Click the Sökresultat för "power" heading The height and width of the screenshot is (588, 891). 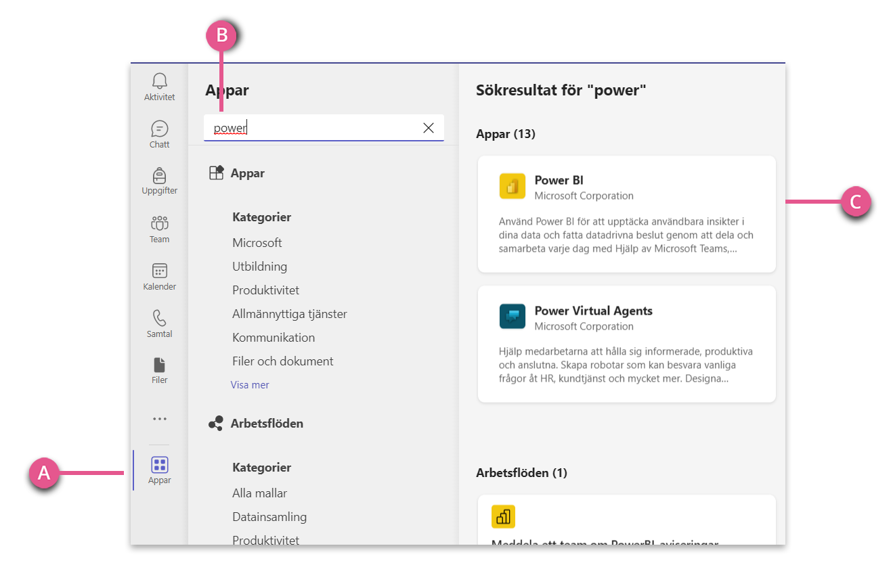561,90
